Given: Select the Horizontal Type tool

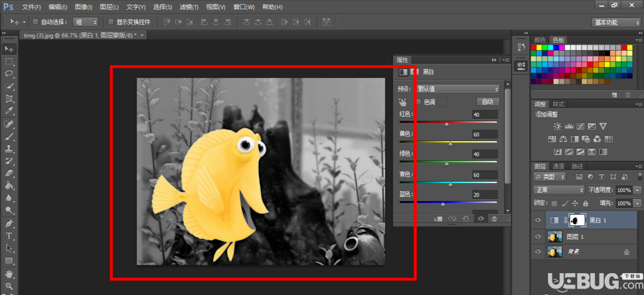Looking at the screenshot, I should (x=8, y=236).
